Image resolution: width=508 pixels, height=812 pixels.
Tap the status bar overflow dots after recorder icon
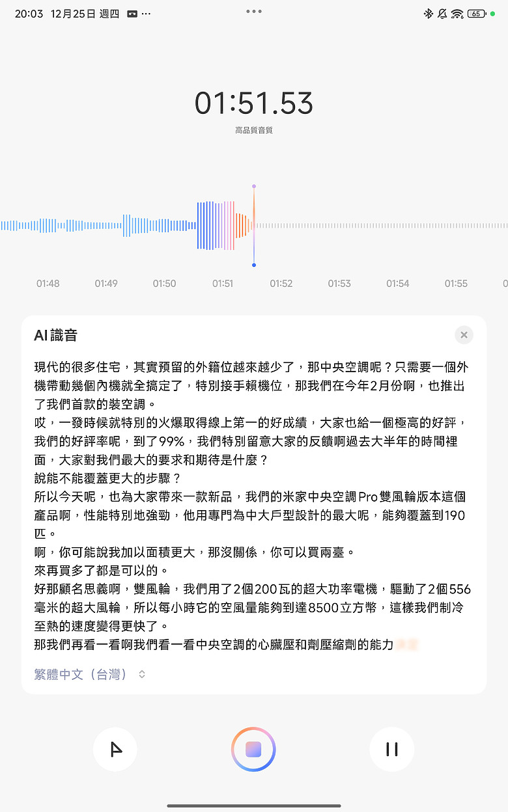point(146,14)
